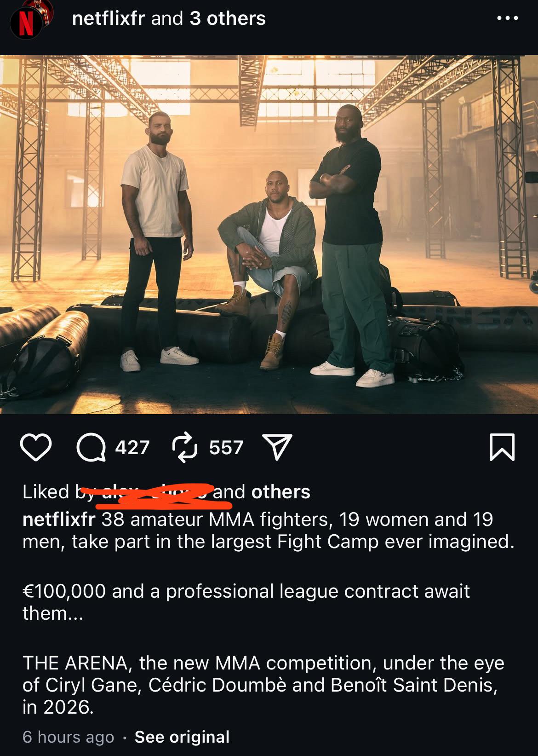Share post with paper plane icon
Image resolution: width=538 pixels, height=756 pixels.
tap(277, 447)
